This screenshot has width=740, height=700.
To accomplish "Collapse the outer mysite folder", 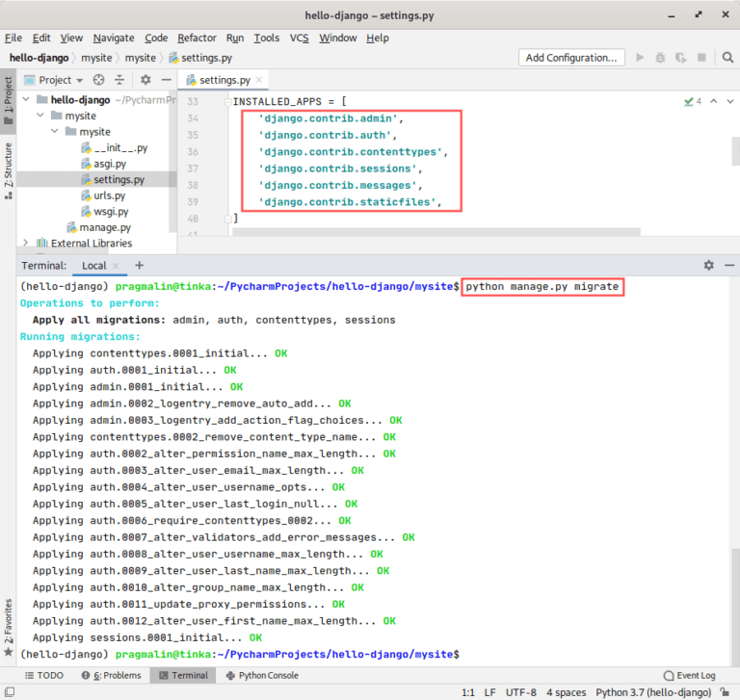I will [40, 116].
